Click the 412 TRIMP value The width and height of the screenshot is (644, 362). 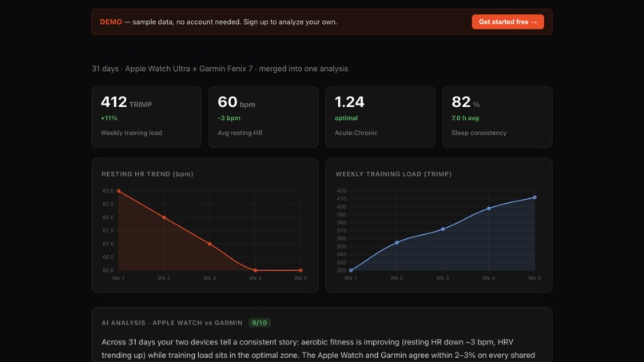pos(126,102)
